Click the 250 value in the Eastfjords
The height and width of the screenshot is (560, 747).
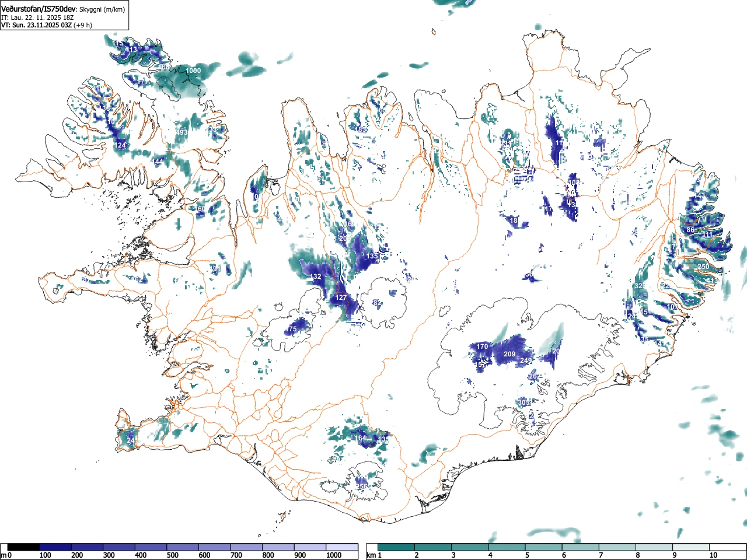pyautogui.click(x=703, y=267)
